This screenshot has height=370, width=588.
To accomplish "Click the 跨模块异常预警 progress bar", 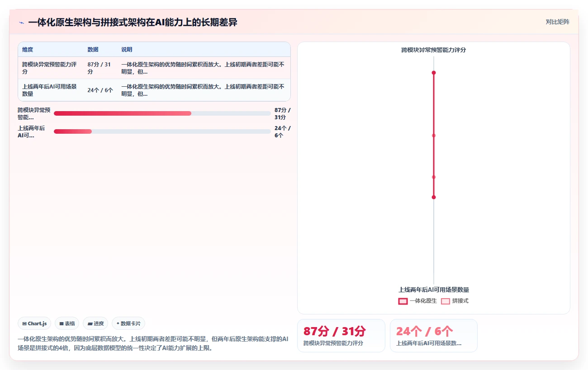I will tap(162, 113).
